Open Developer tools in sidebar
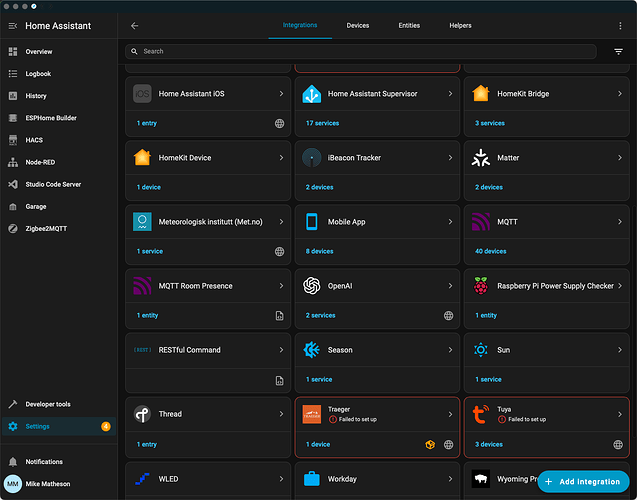 pos(48,404)
